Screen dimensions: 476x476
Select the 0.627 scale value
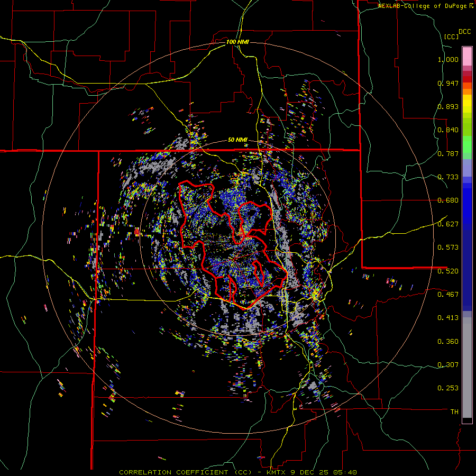(x=448, y=224)
